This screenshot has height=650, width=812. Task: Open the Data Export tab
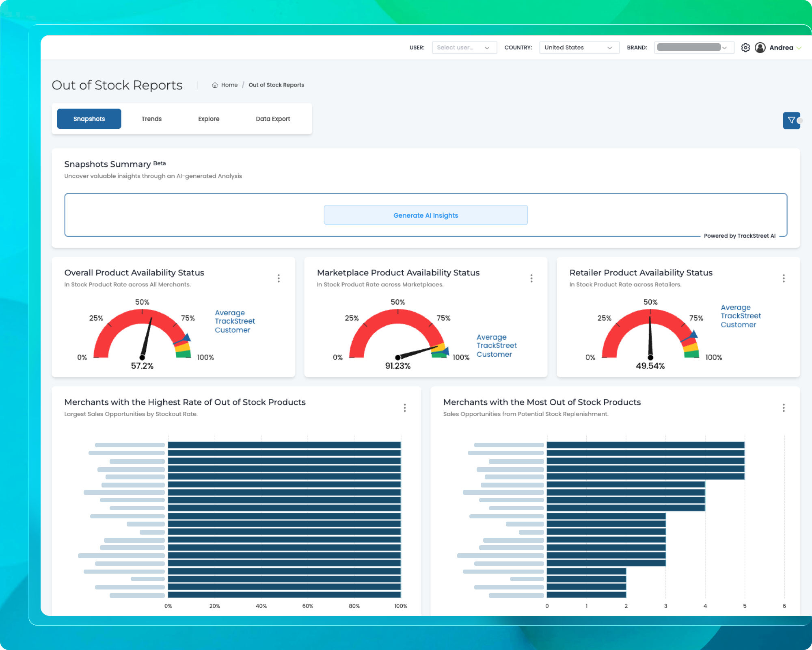pyautogui.click(x=273, y=119)
